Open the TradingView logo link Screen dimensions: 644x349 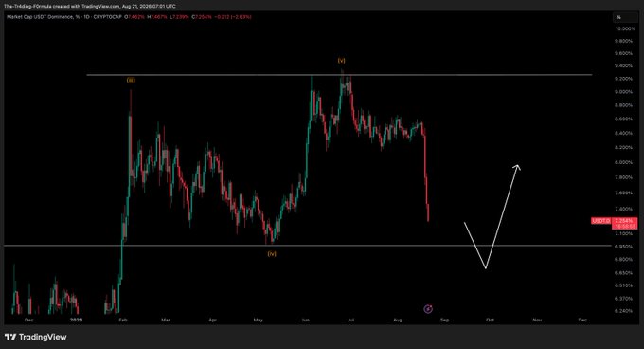point(36,337)
